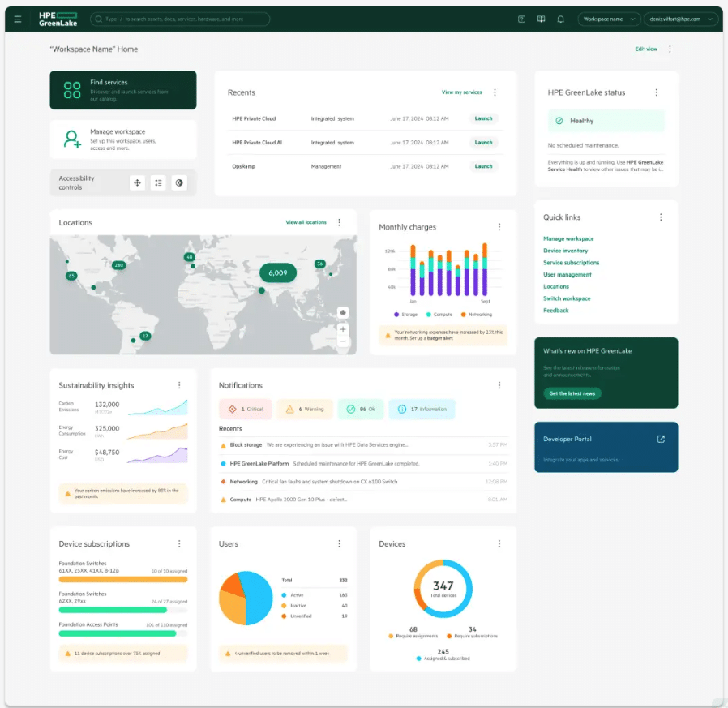The height and width of the screenshot is (708, 728).
Task: Click View my services link
Action: tap(461, 92)
